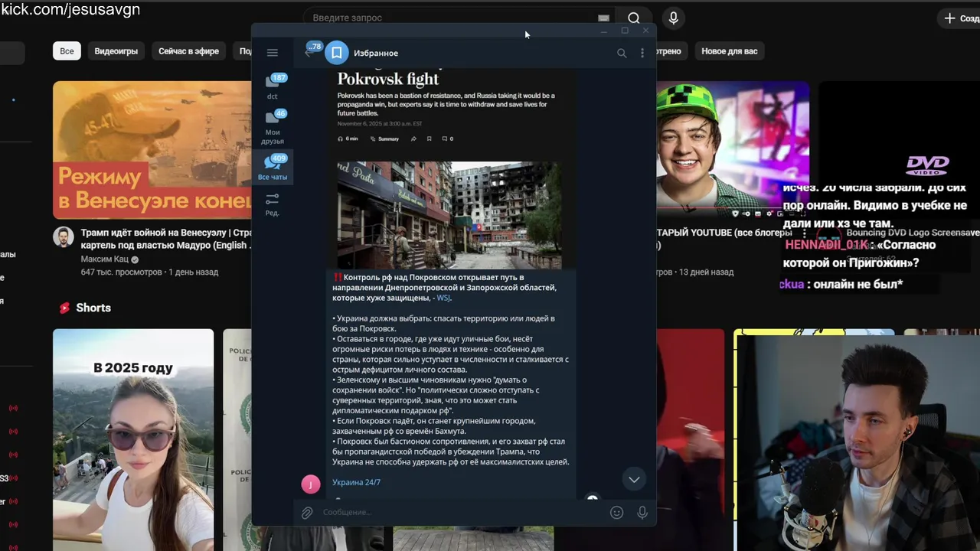Click the Summary button in article image
This screenshot has height=551, width=980.
click(384, 139)
